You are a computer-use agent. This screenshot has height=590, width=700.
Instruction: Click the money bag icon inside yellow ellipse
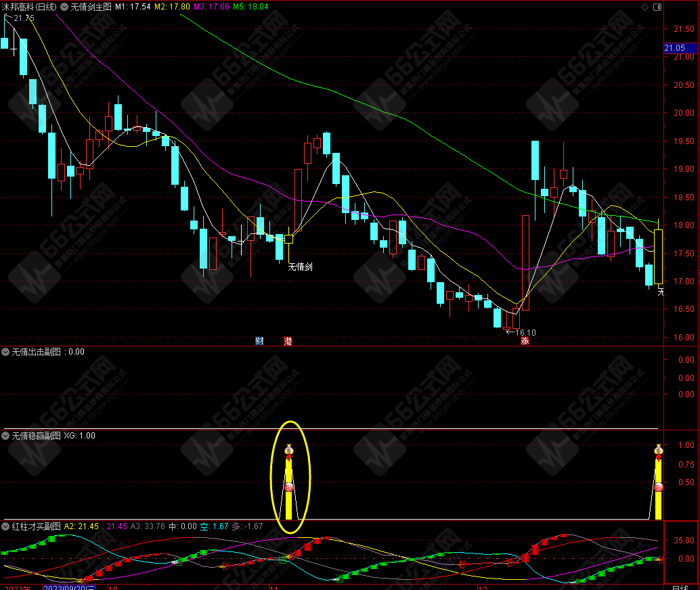pyautogui.click(x=289, y=449)
